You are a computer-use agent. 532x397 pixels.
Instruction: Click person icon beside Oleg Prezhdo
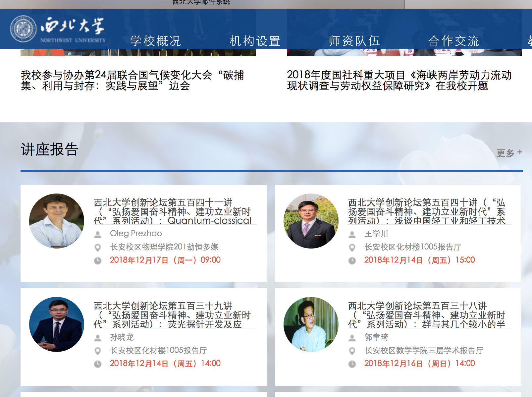(98, 234)
